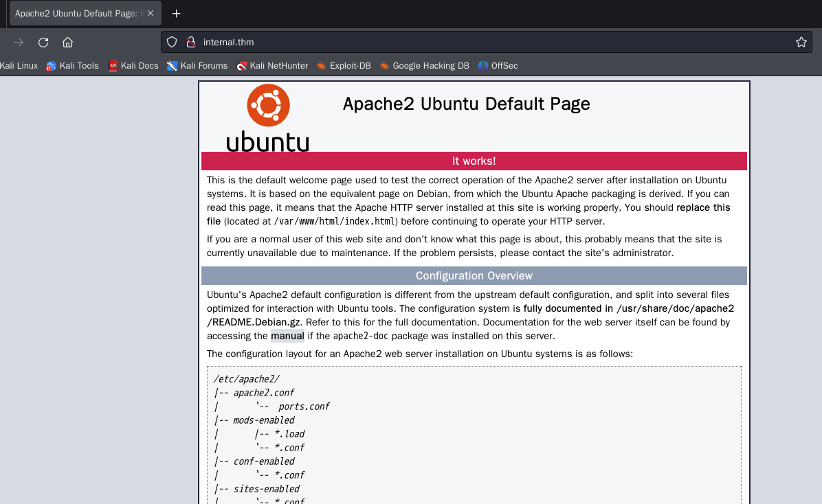Click the Ubuntu circle logo
822x504 pixels.
(x=269, y=105)
